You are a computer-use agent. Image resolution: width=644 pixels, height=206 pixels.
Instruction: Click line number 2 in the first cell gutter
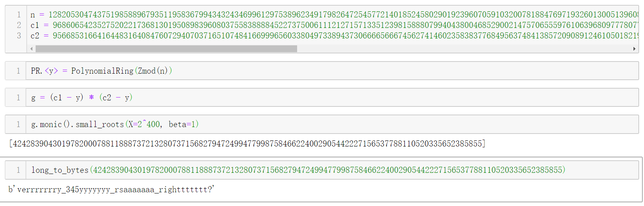(19, 25)
